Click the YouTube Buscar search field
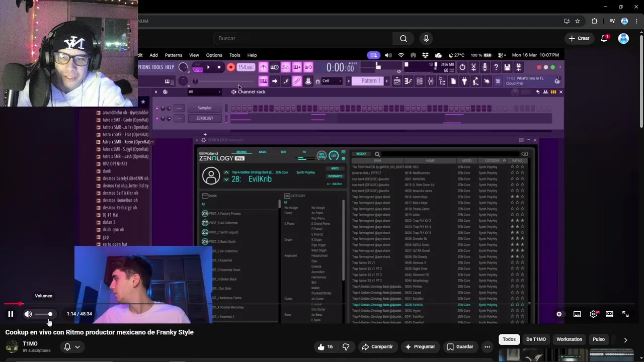 pos(302,39)
